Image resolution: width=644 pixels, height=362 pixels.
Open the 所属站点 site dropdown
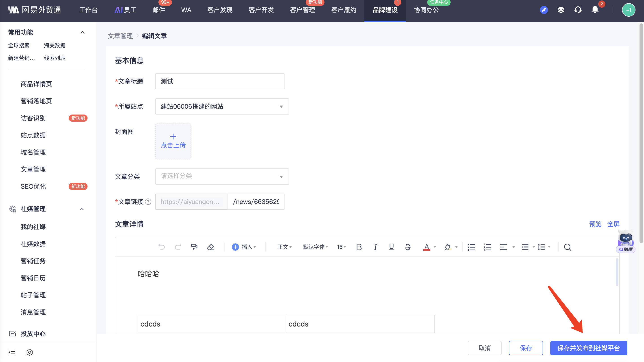coord(222,107)
